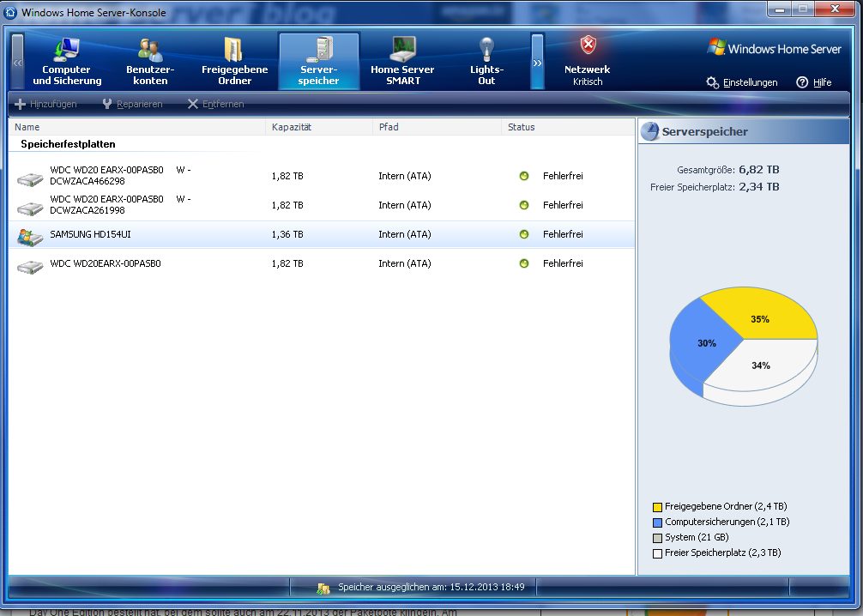
Task: Sort by the Pfad column header
Action: pyautogui.click(x=437, y=127)
